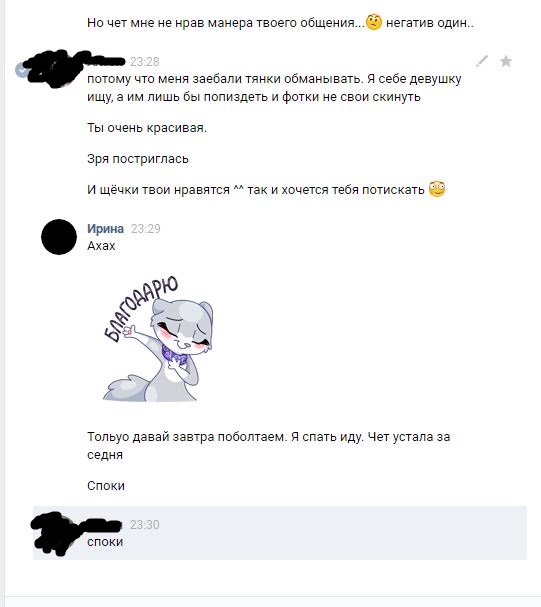This screenshot has height=607, width=541.
Task: Open the Благодарю cat sticker
Action: (158, 338)
